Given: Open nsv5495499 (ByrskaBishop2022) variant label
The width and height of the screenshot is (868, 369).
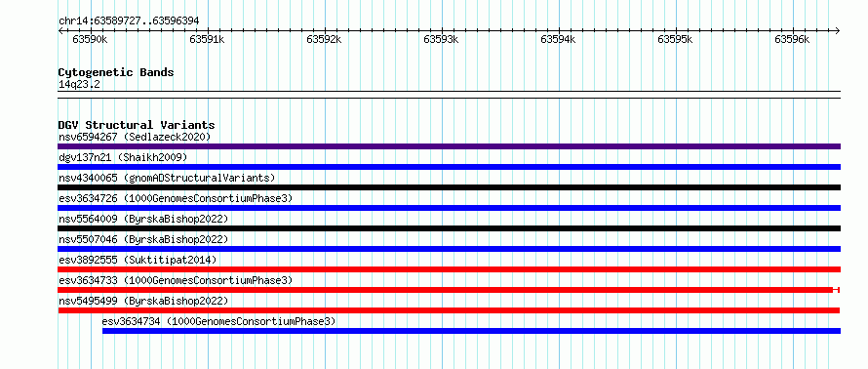Looking at the screenshot, I should point(143,301).
